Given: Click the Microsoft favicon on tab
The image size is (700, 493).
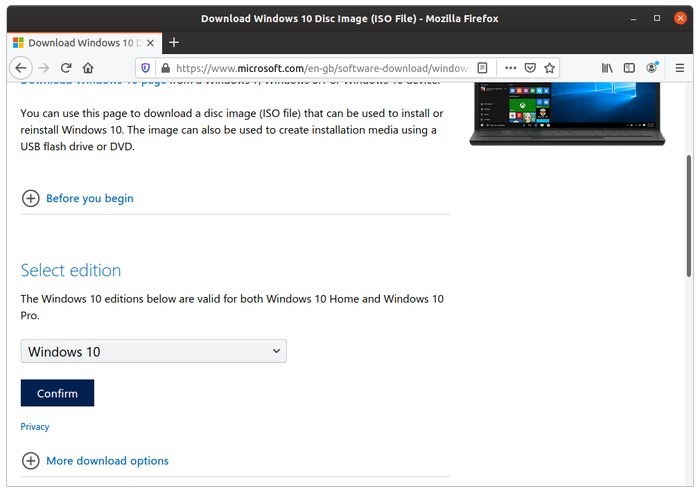Looking at the screenshot, I should tap(18, 43).
